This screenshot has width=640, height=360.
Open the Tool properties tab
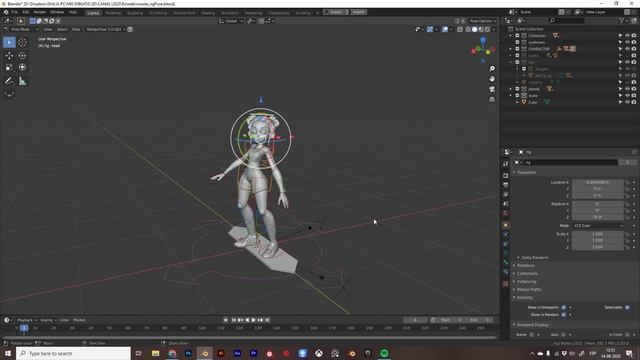(x=506, y=164)
